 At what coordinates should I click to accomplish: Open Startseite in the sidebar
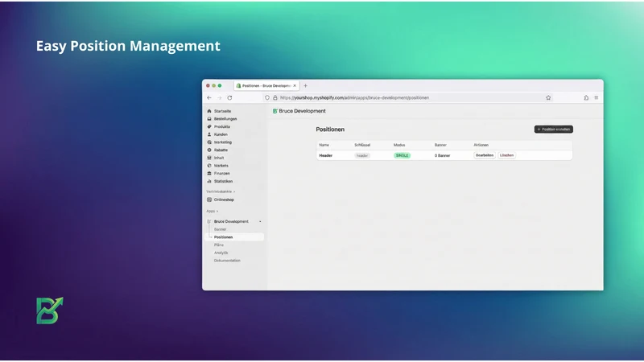coord(223,111)
